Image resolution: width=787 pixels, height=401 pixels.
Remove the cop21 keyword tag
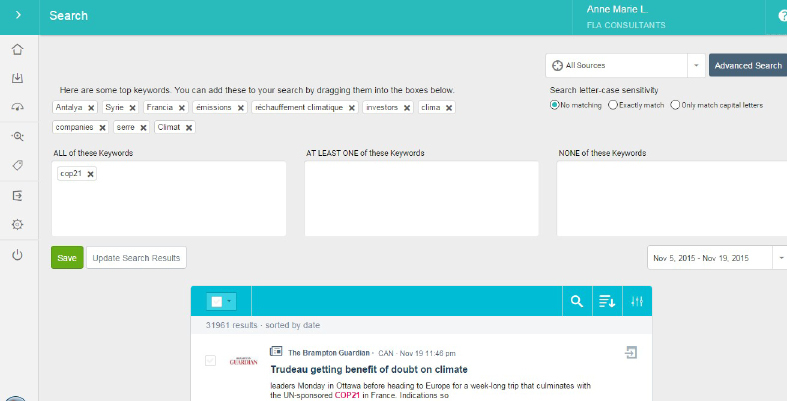coord(91,174)
